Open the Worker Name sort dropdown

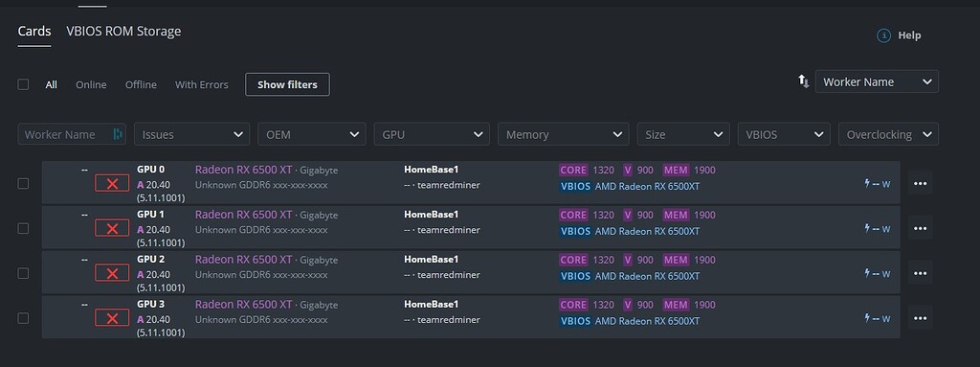point(877,81)
